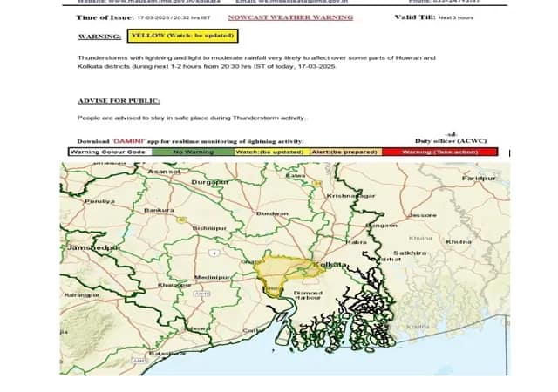
Task: Click the thunderstorm warning description paragraph
Action: 256,62
